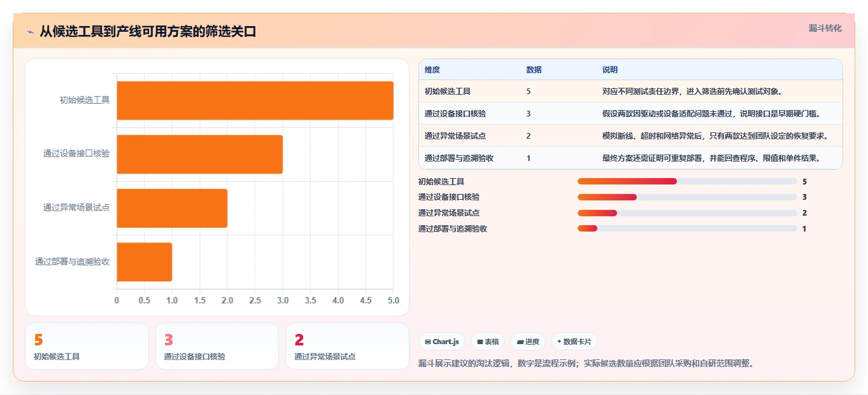
Task: Click the x-axis tick 1.0
Action: tap(172, 300)
